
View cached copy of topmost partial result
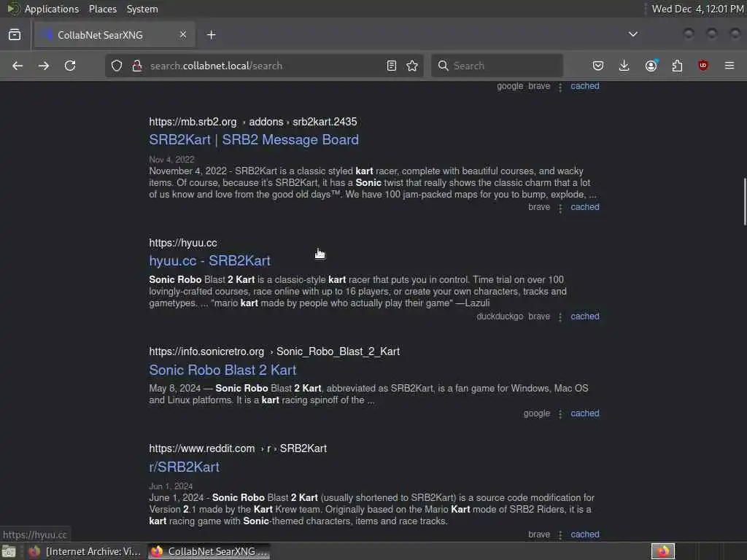pos(585,86)
